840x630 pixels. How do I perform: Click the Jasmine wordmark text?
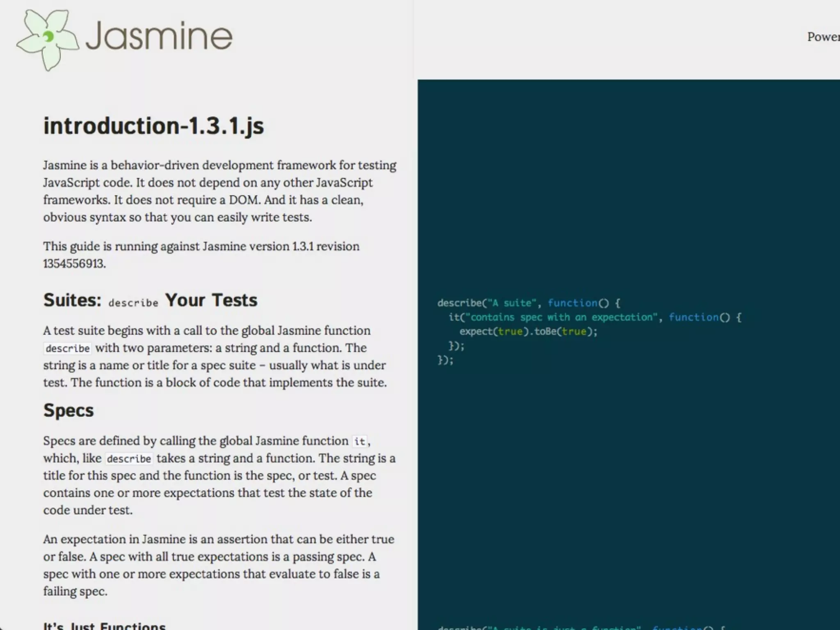point(159,37)
